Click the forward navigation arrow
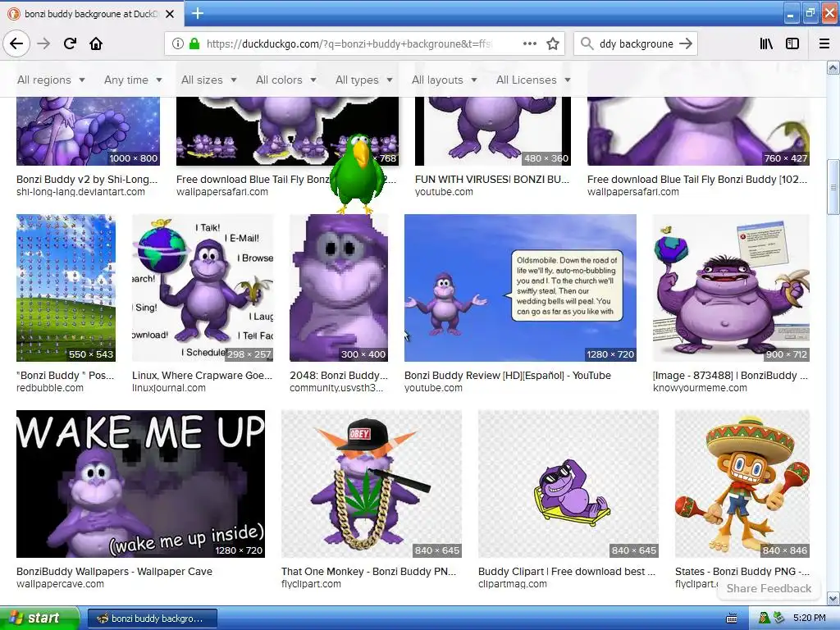This screenshot has height=630, width=840. click(43, 43)
